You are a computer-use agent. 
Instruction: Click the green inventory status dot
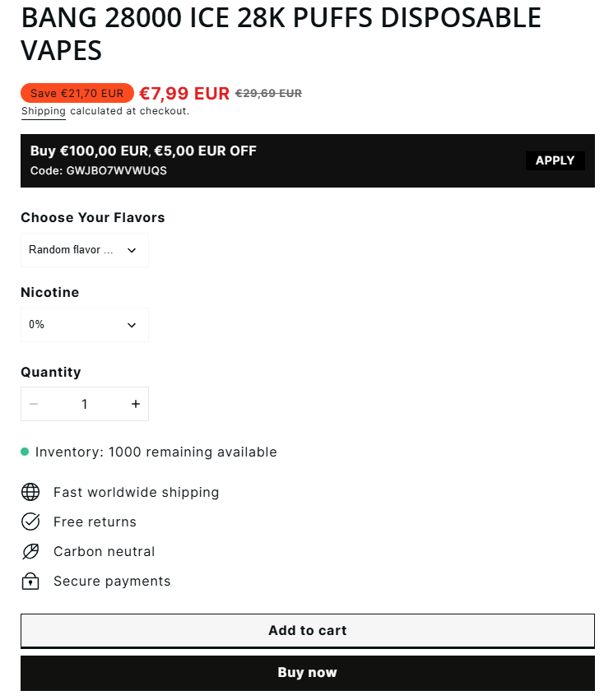25,452
